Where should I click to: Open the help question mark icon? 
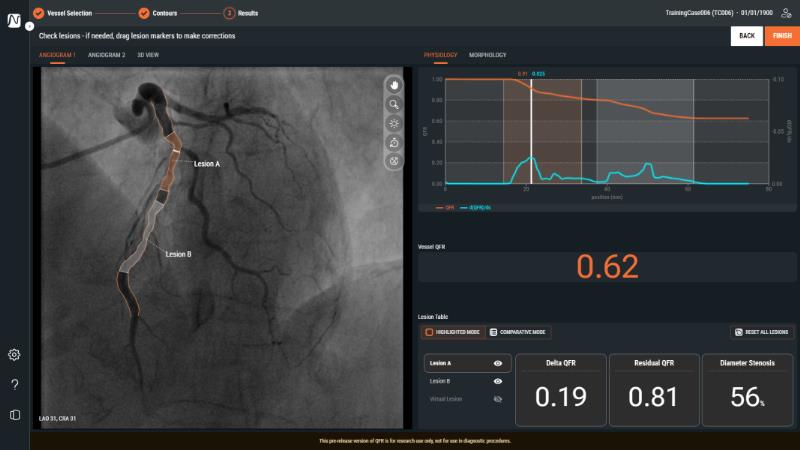pos(14,385)
